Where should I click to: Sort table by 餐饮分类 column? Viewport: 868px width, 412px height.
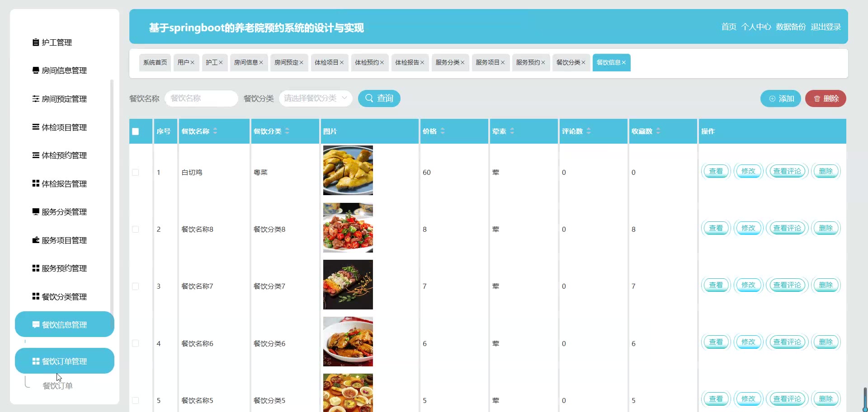[287, 131]
